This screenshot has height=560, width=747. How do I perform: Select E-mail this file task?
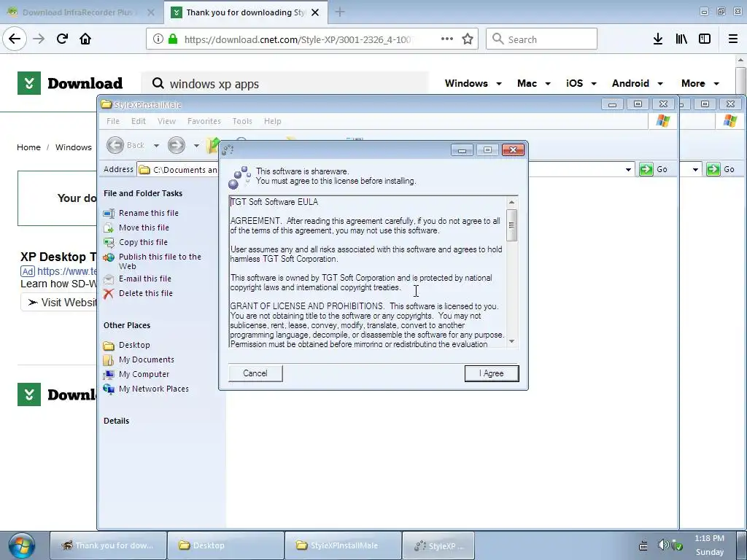point(145,279)
